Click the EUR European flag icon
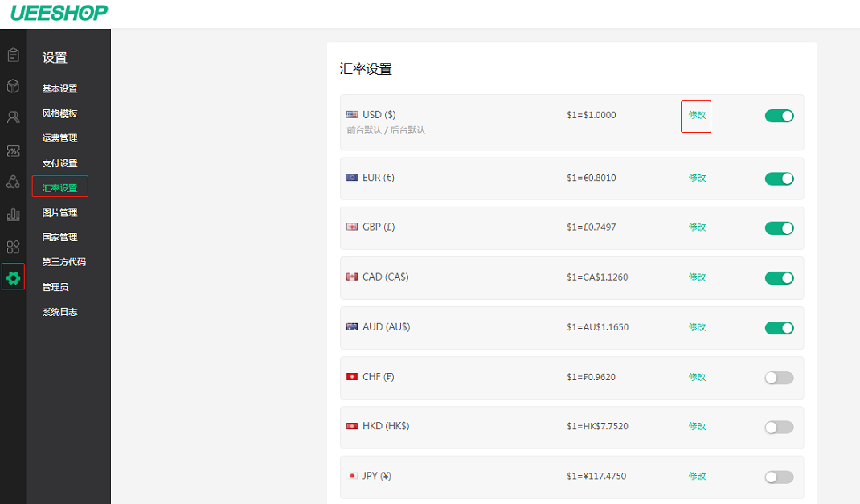Image resolution: width=860 pixels, height=504 pixels. [351, 178]
